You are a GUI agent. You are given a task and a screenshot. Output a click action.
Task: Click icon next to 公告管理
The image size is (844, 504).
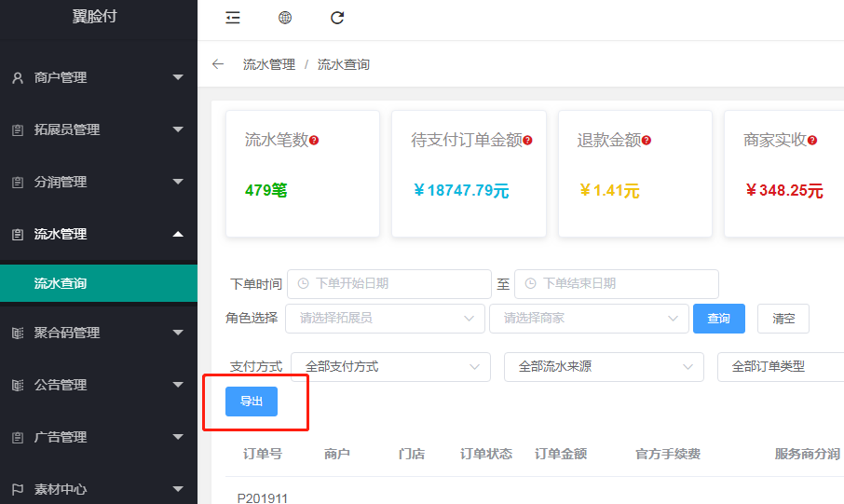pyautogui.click(x=18, y=386)
